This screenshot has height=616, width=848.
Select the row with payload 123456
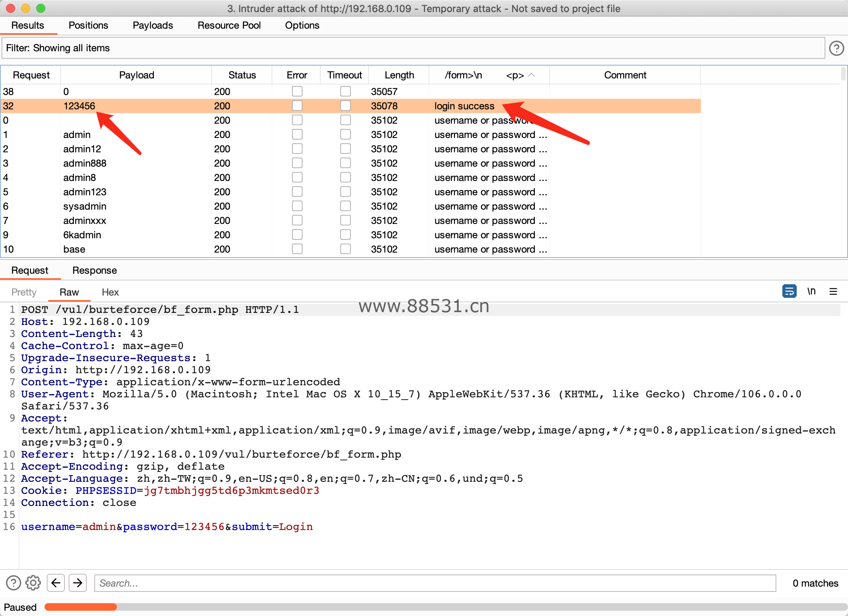coord(351,106)
